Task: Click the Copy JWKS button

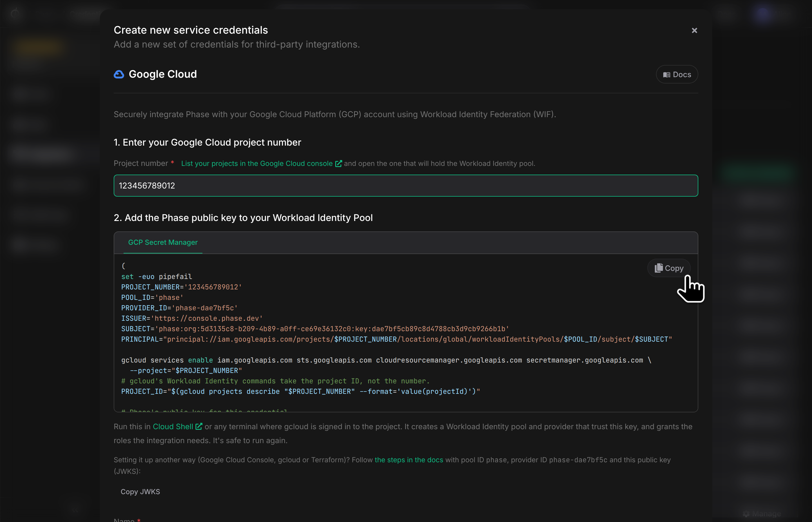Action: coord(140,492)
